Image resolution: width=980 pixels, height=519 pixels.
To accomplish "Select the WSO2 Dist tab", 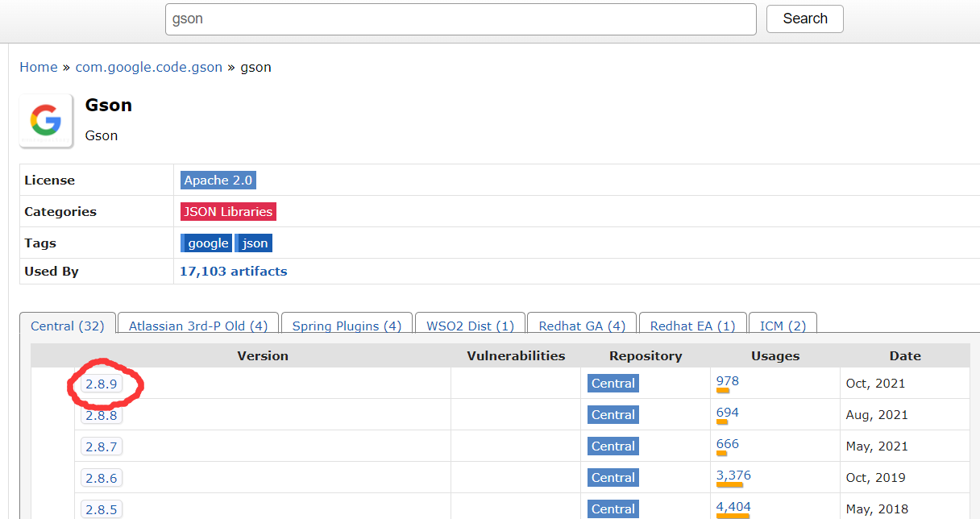I will click(470, 326).
